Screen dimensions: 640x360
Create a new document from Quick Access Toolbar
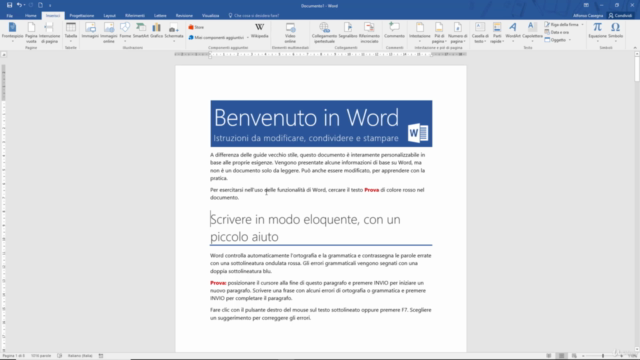point(40,5)
